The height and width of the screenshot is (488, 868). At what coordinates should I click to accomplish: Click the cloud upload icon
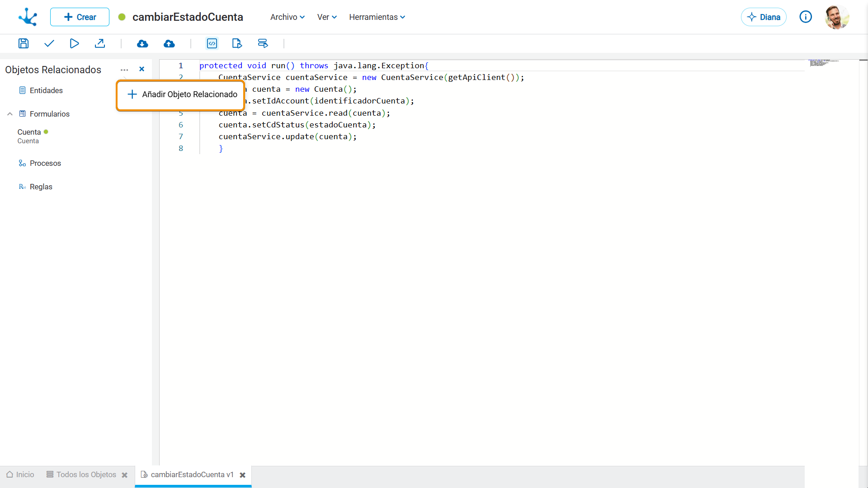pos(169,43)
